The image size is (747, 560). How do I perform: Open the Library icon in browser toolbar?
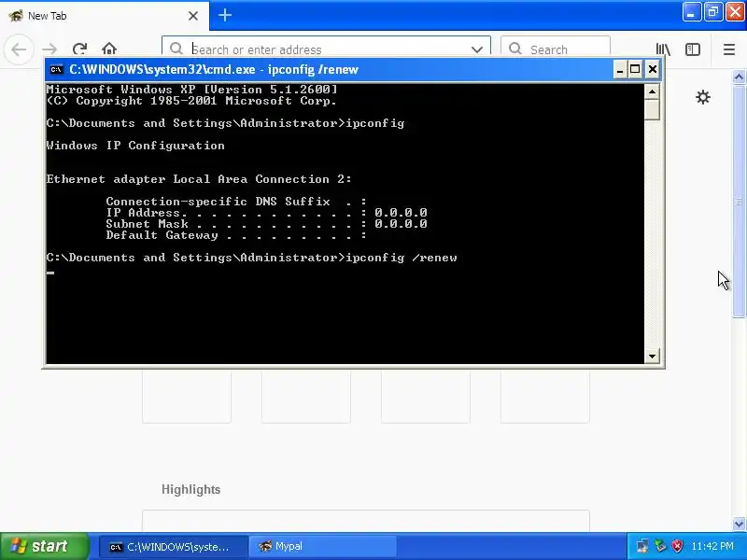point(663,49)
